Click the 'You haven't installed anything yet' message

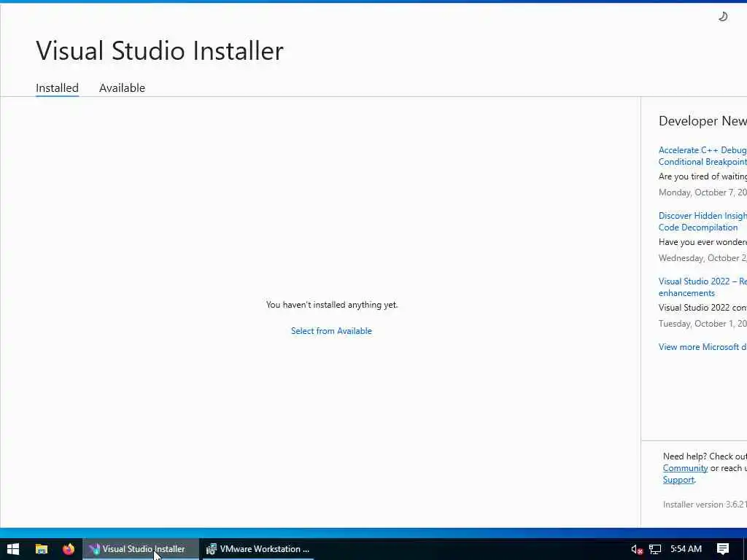tap(332, 304)
